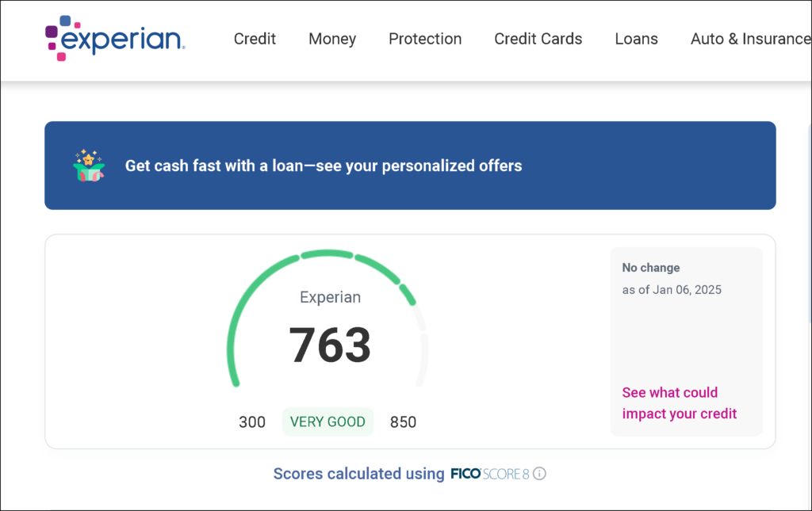Open the Money navigation menu
This screenshot has width=812, height=511.
click(332, 39)
